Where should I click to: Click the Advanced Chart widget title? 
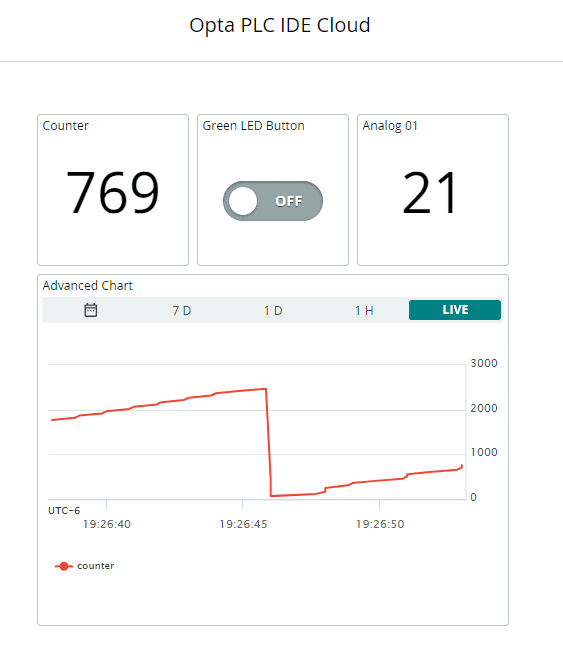[88, 286]
